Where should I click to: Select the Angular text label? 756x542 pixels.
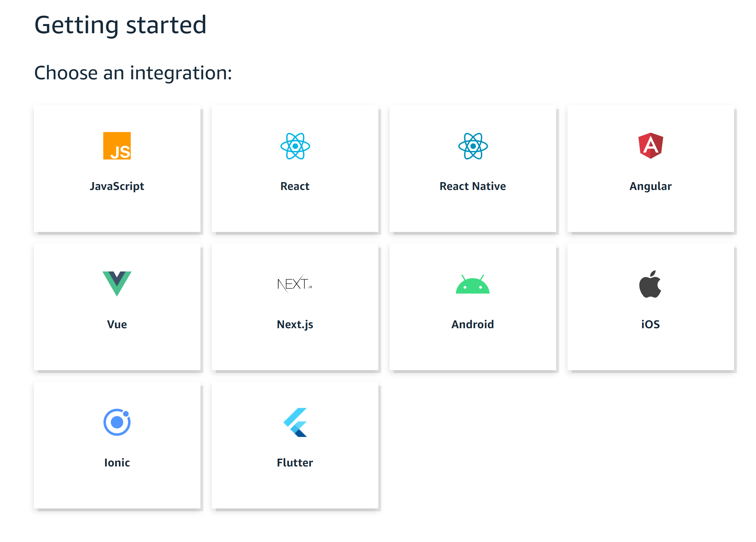pyautogui.click(x=650, y=186)
